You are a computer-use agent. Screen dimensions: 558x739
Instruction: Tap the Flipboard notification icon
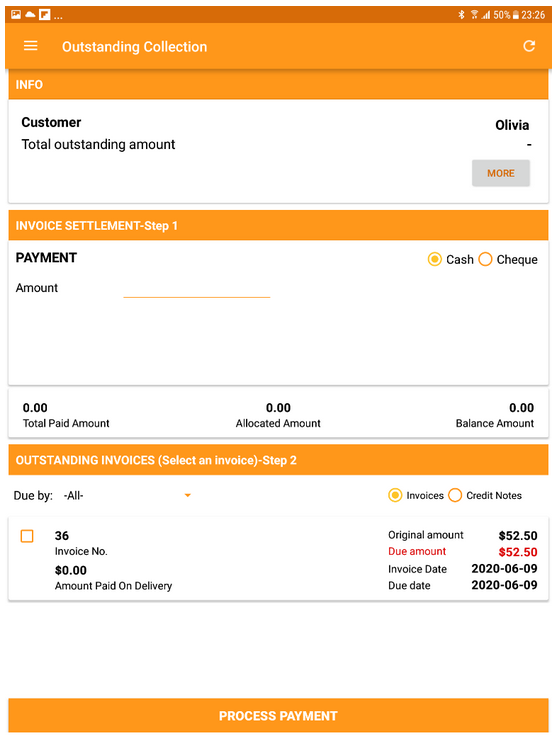pyautogui.click(x=44, y=15)
